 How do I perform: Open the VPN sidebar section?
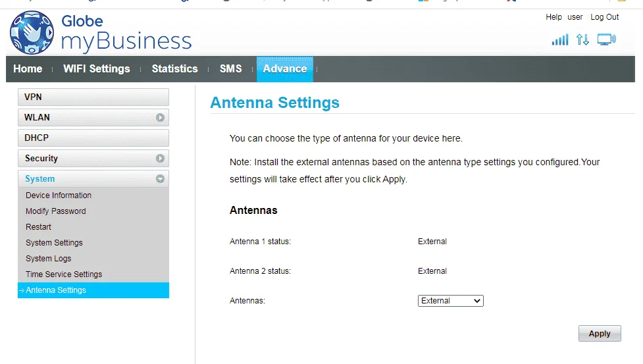(x=93, y=97)
